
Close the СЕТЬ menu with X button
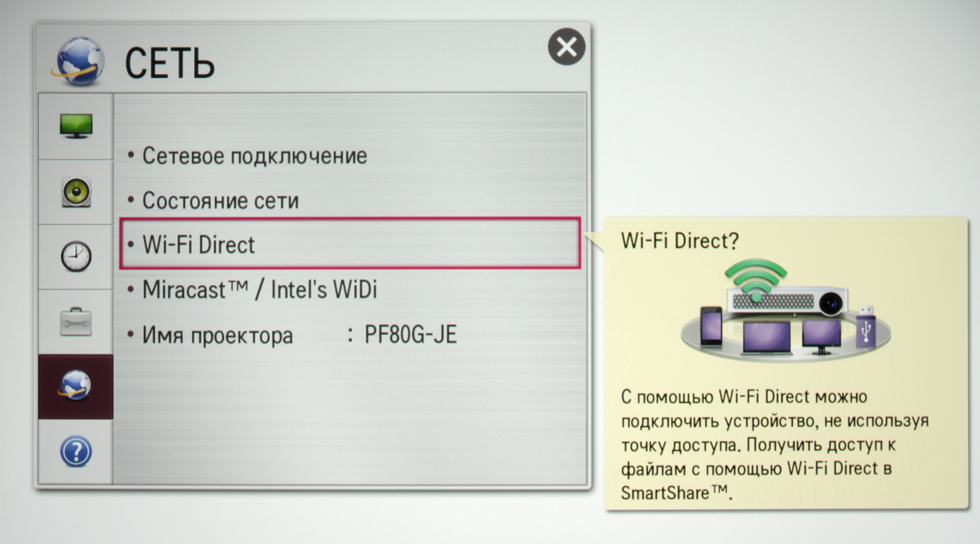click(x=567, y=47)
